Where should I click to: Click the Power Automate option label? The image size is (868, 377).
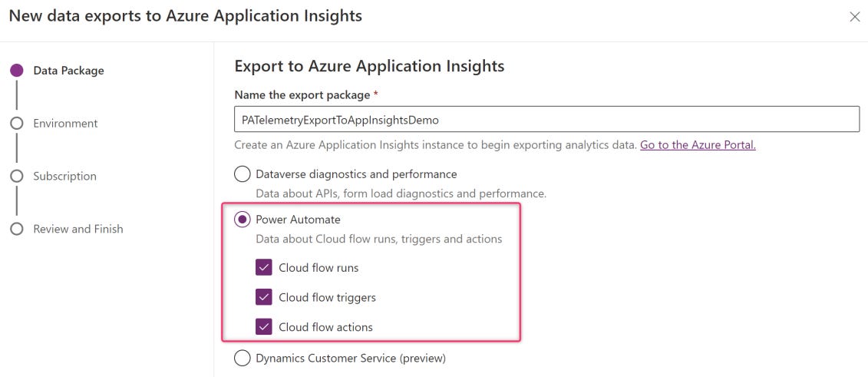point(298,220)
